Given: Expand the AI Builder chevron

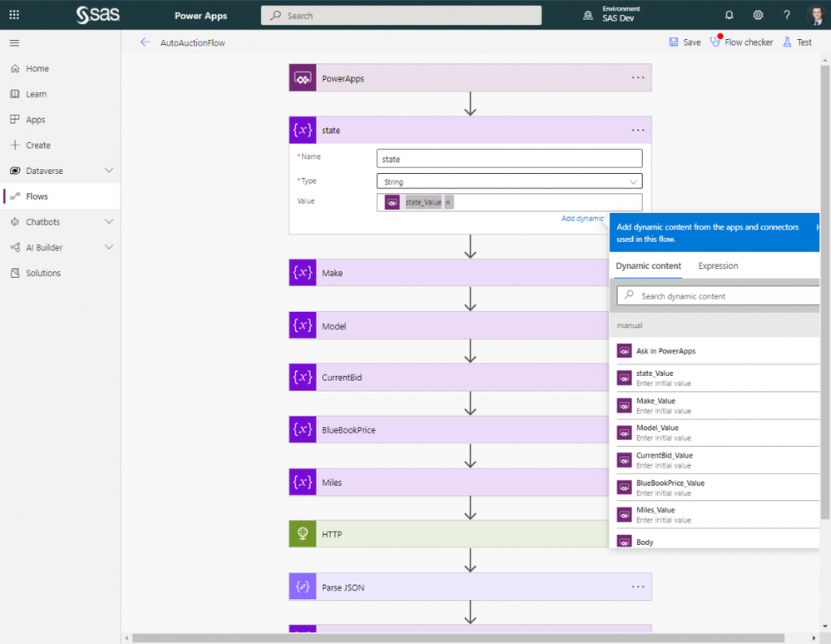Looking at the screenshot, I should pyautogui.click(x=109, y=247).
